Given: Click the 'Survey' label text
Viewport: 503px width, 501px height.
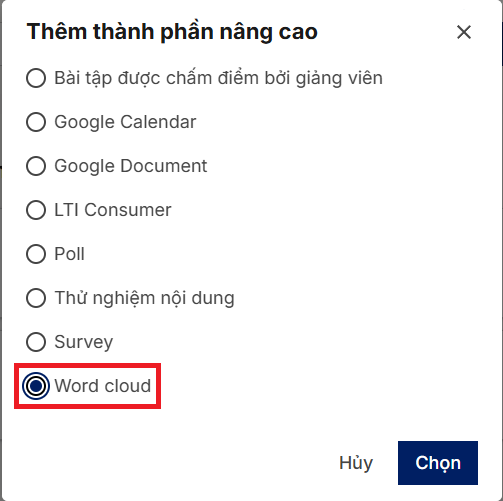Looking at the screenshot, I should click(84, 342).
